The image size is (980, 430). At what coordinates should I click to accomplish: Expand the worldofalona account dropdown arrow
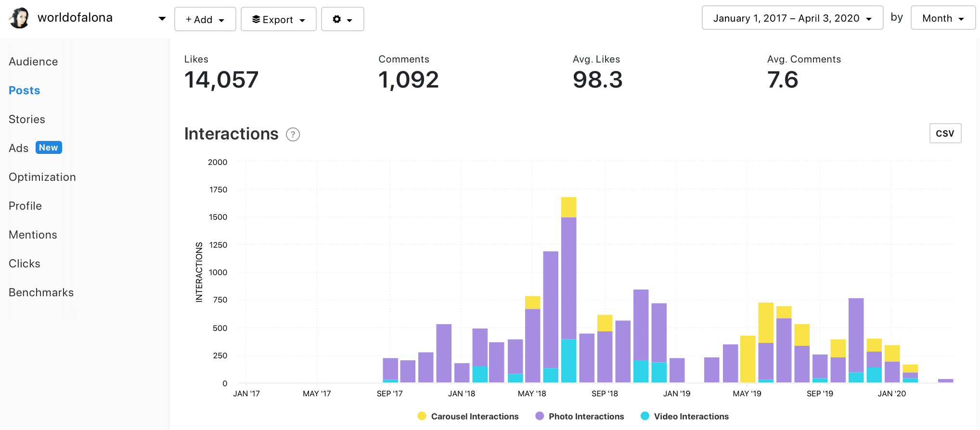[x=162, y=19]
